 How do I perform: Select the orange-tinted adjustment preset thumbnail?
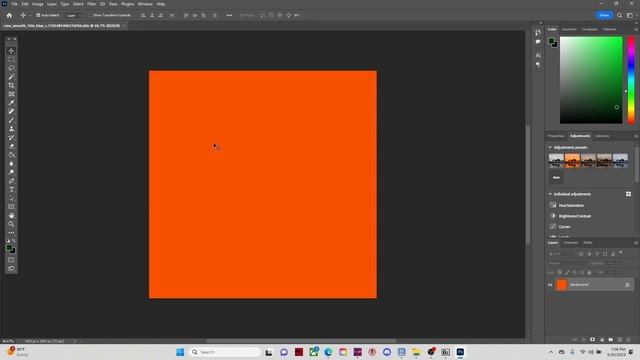point(572,160)
